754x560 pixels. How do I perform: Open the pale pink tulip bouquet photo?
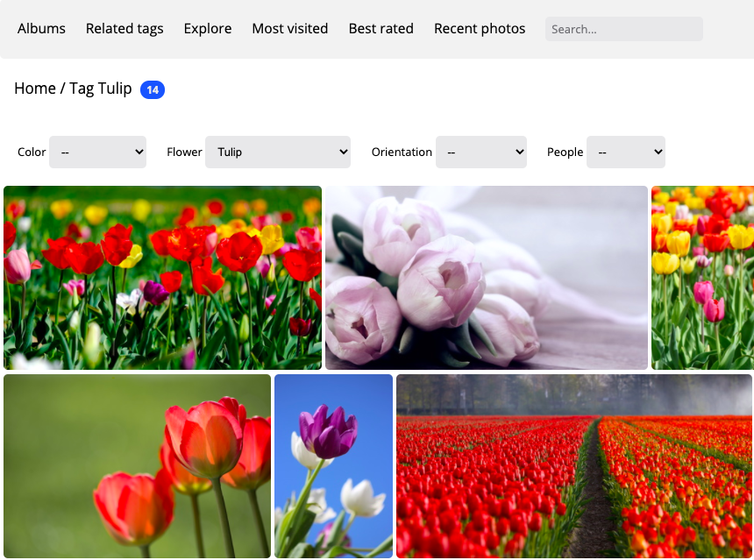487,278
